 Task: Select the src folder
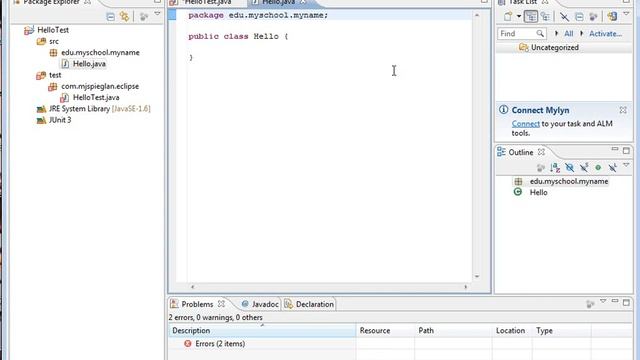[x=54, y=41]
